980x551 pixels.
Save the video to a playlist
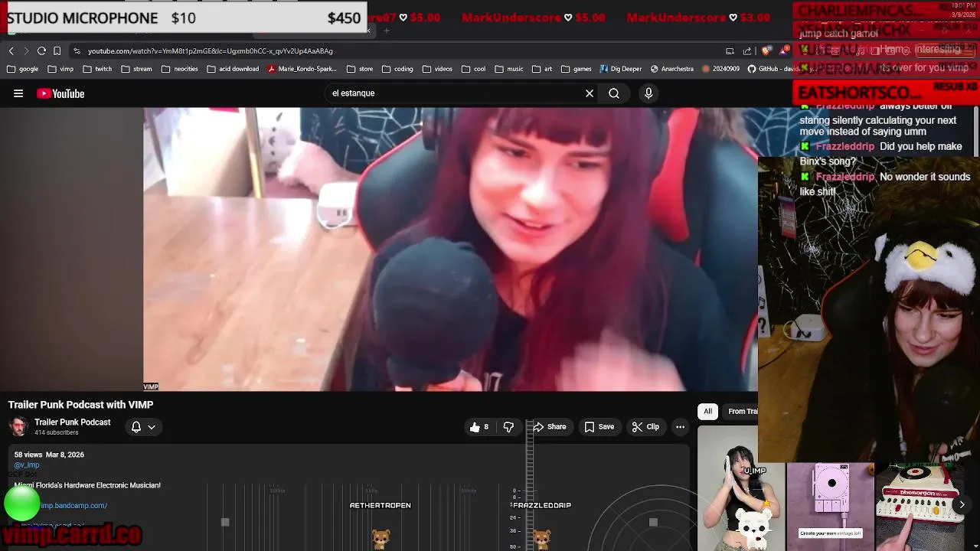pos(599,427)
